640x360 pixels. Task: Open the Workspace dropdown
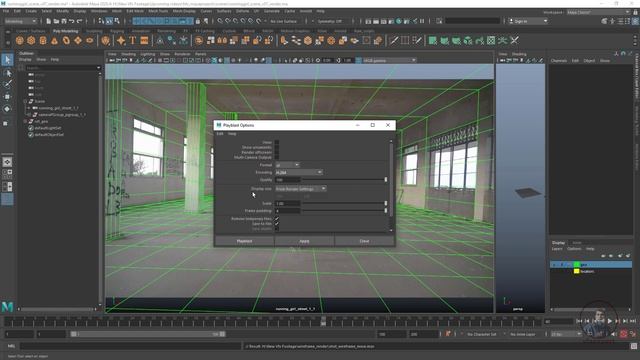[598, 12]
